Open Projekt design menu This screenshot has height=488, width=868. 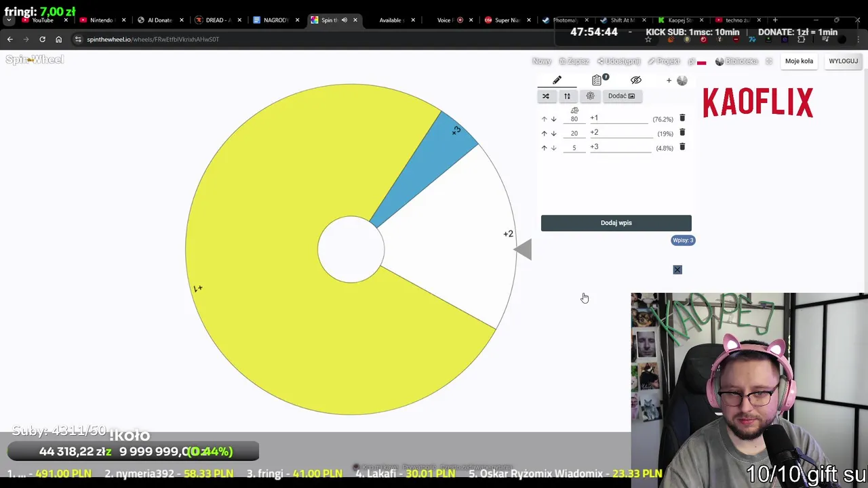pyautogui.click(x=664, y=61)
